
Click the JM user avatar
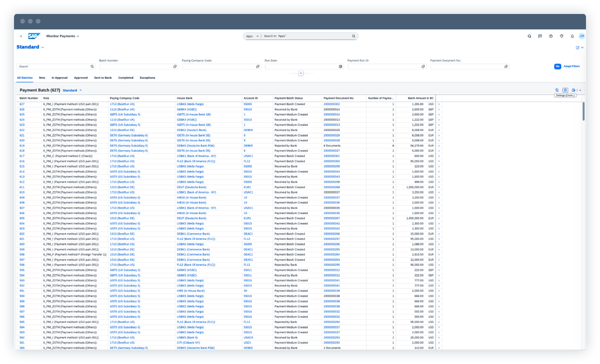coord(582,36)
